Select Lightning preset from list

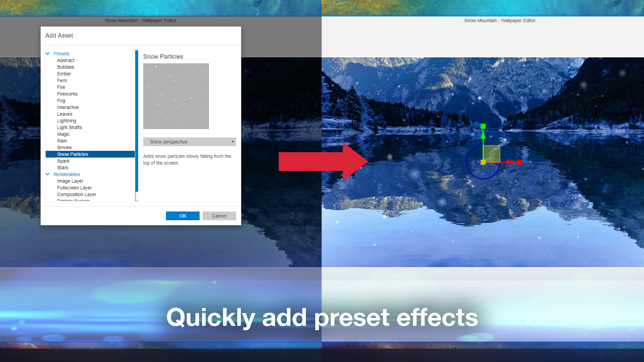(x=66, y=120)
